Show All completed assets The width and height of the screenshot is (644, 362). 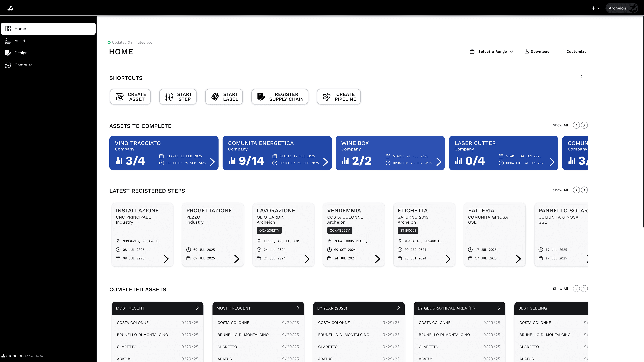click(560, 289)
